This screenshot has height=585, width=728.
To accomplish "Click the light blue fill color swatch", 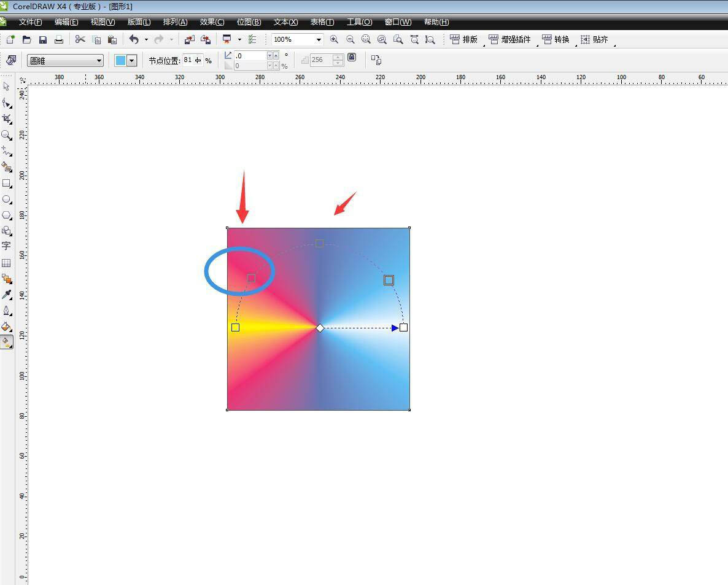I will click(x=120, y=60).
